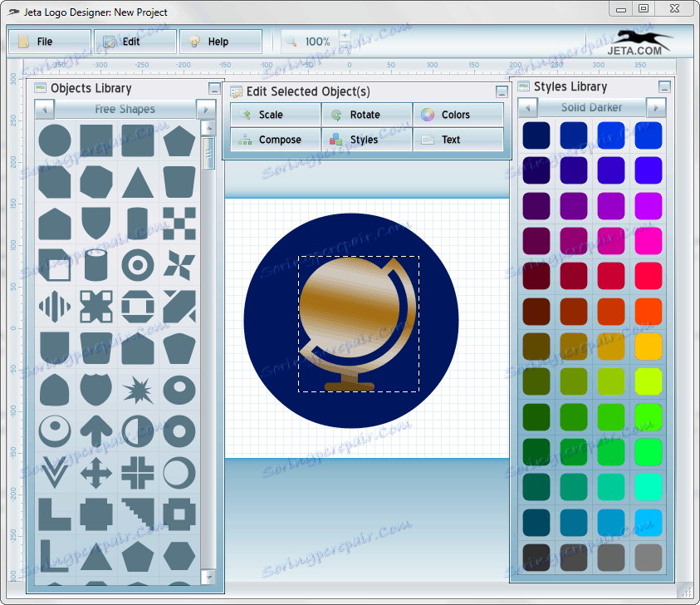Apply the bright red style
Image resolution: width=700 pixels, height=605 pixels.
pyautogui.click(x=649, y=276)
